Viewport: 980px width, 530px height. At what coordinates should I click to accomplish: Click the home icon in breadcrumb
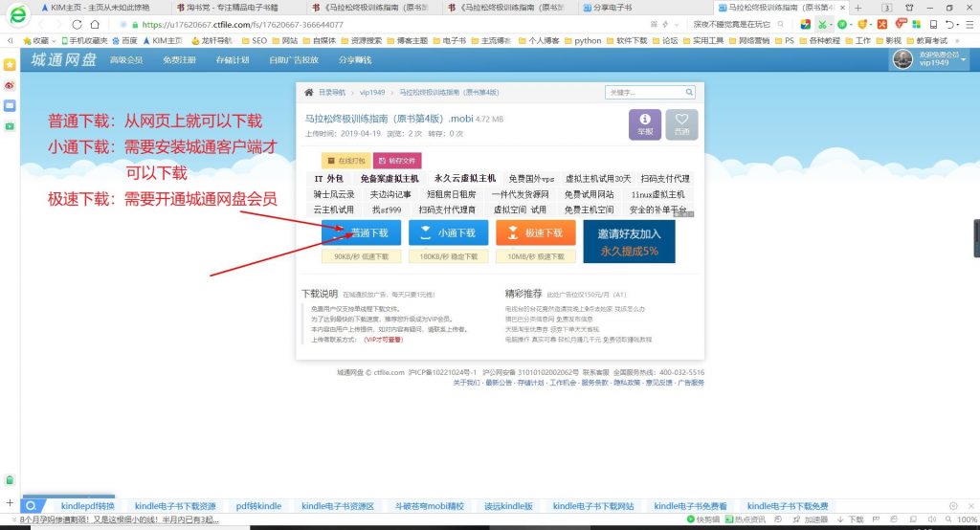(x=309, y=92)
